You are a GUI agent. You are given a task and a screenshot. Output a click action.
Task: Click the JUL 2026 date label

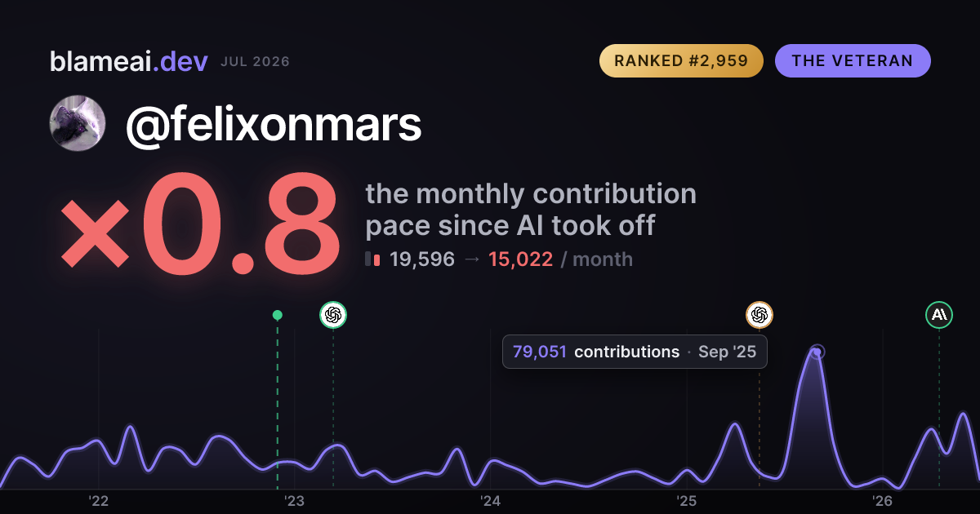tap(255, 62)
